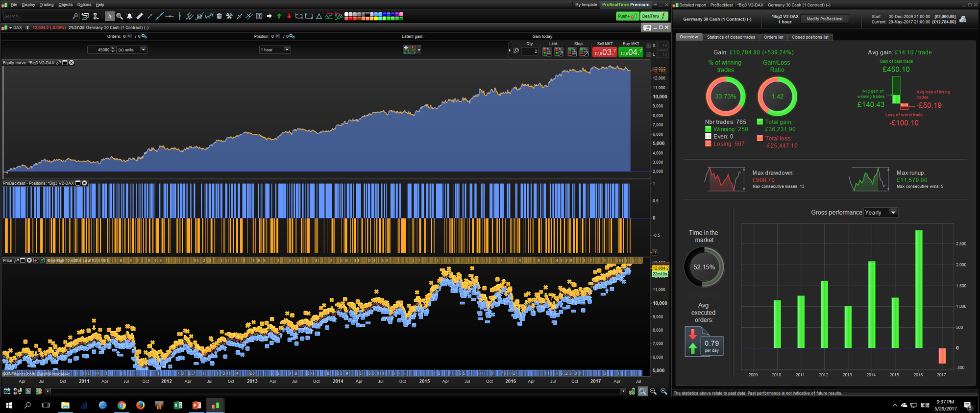This screenshot has height=413, width=980.
Task: Switch to Closed positions list tab
Action: coord(809,37)
